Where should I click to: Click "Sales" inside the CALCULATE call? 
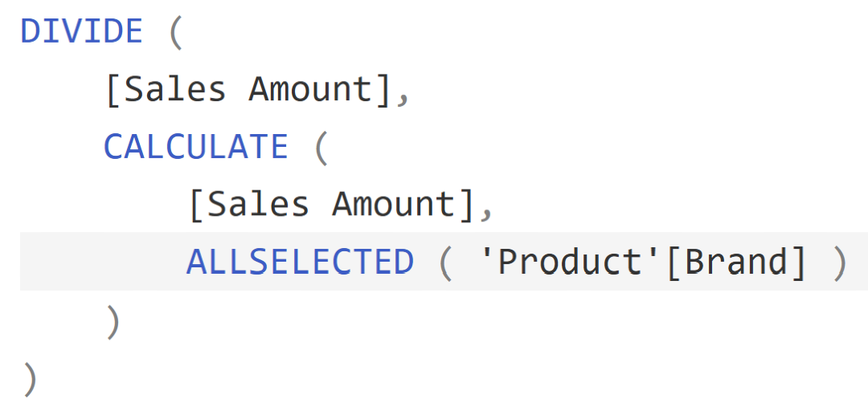(x=258, y=205)
